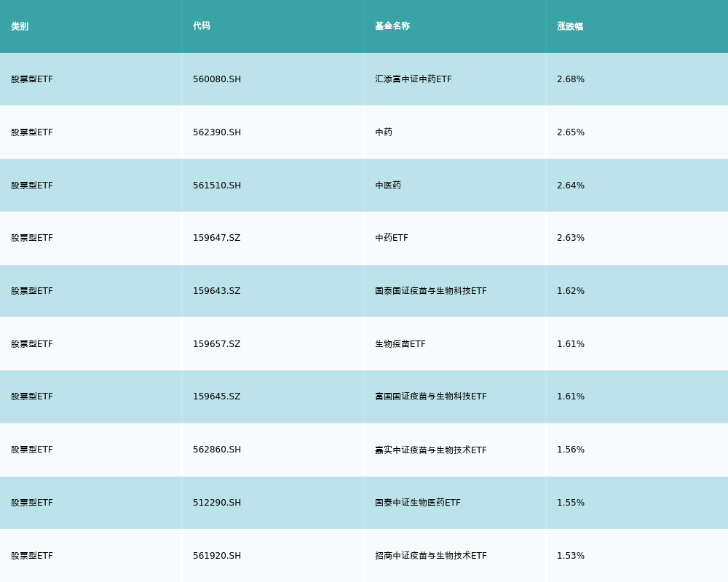
Task: Select fund code 512290.SH
Action: coord(217,503)
